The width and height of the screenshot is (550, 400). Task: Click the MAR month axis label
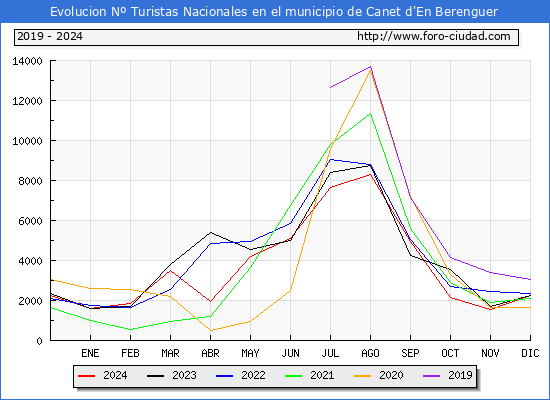(170, 353)
